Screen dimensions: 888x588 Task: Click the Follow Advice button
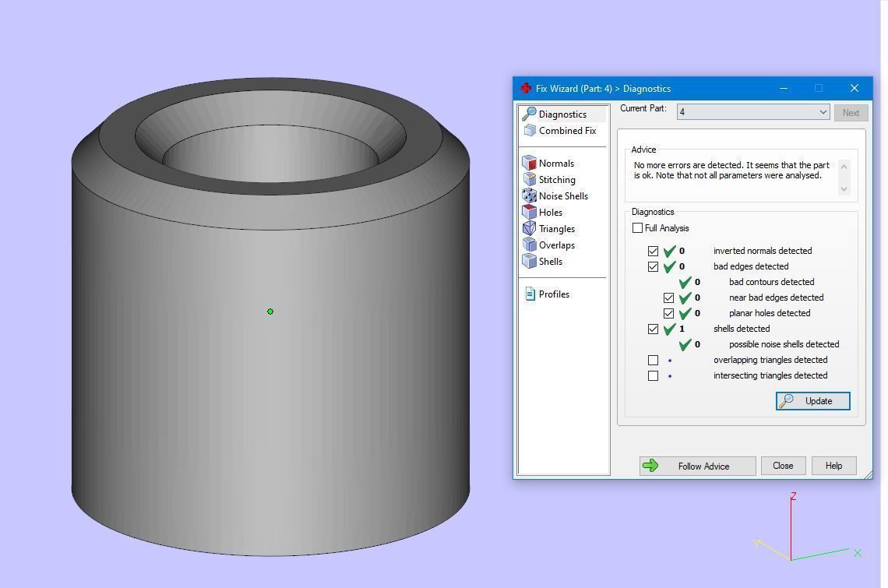[698, 466]
